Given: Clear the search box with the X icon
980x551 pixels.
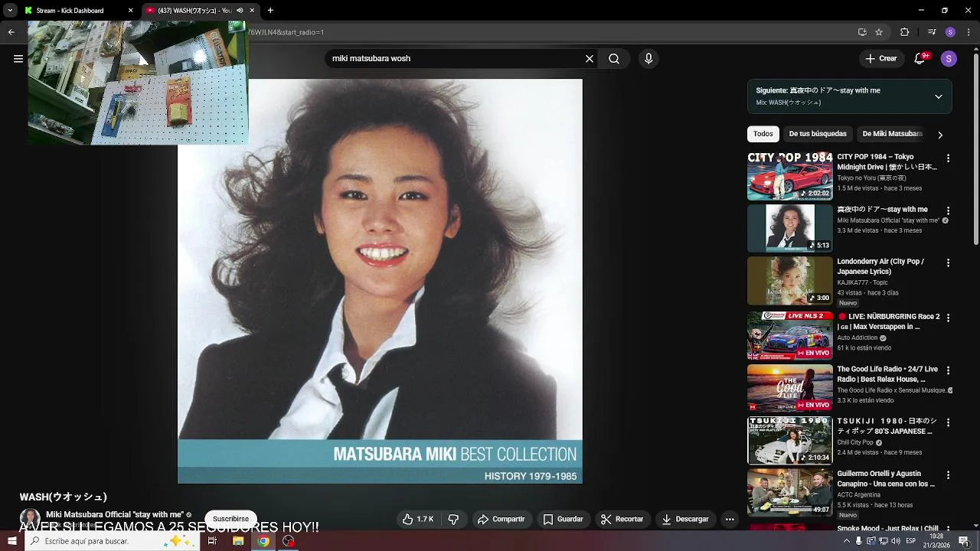Looking at the screenshot, I should 590,59.
